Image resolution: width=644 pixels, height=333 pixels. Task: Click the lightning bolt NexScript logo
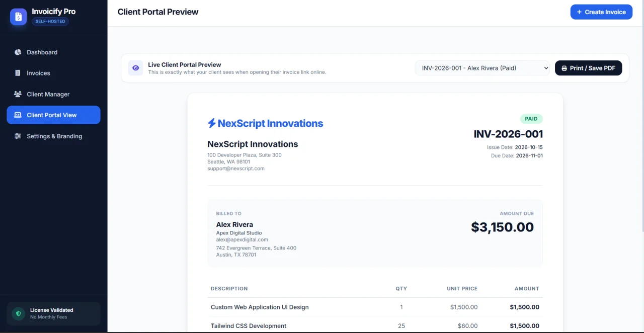tap(211, 123)
